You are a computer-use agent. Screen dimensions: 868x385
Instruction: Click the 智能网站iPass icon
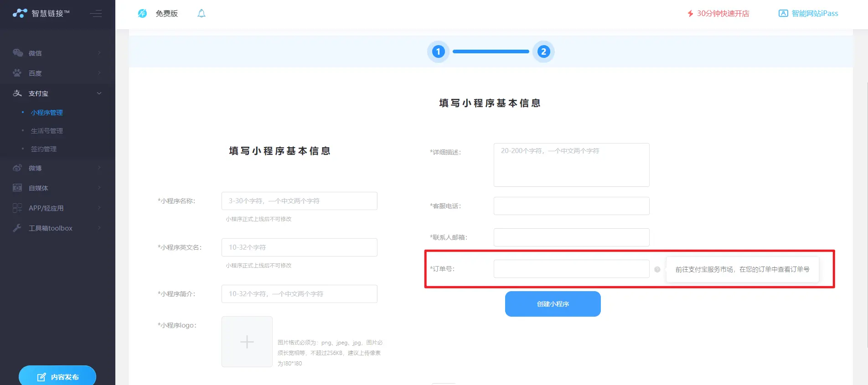click(x=783, y=14)
